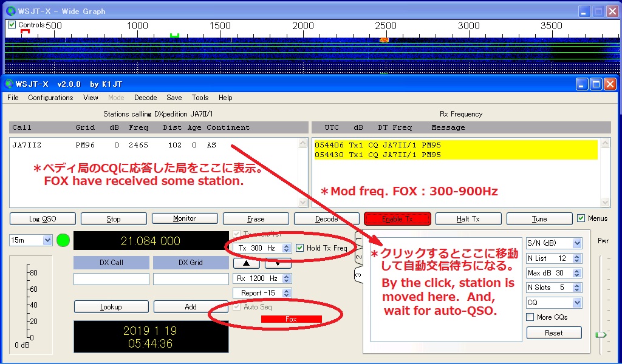Click the up-arrow button below Tx frequency

pos(247,263)
